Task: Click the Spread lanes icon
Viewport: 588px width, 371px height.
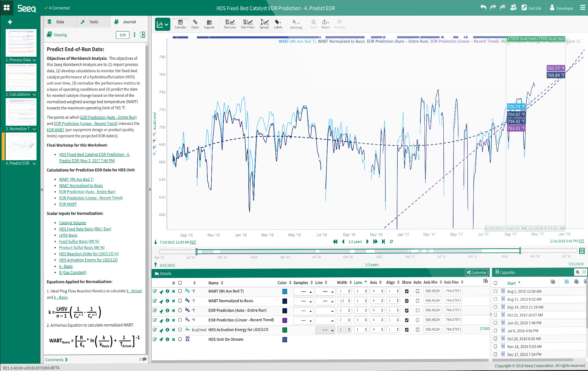Action: [x=264, y=24]
